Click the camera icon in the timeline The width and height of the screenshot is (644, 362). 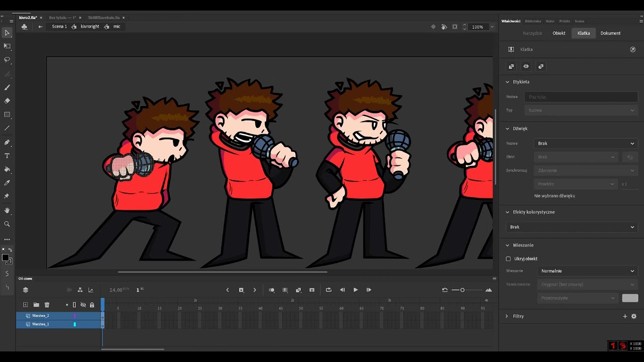click(69, 290)
